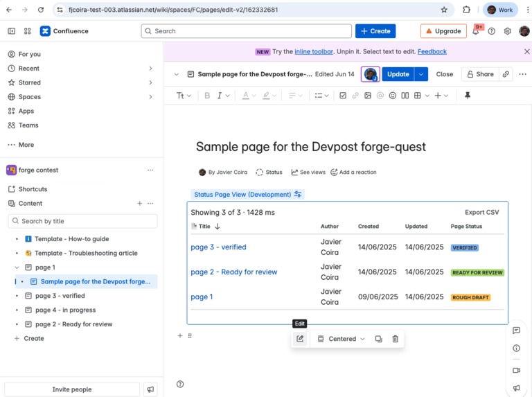Image resolution: width=532 pixels, height=397 pixels.
Task: Expand the Spaces menu chevron
Action: click(x=150, y=97)
